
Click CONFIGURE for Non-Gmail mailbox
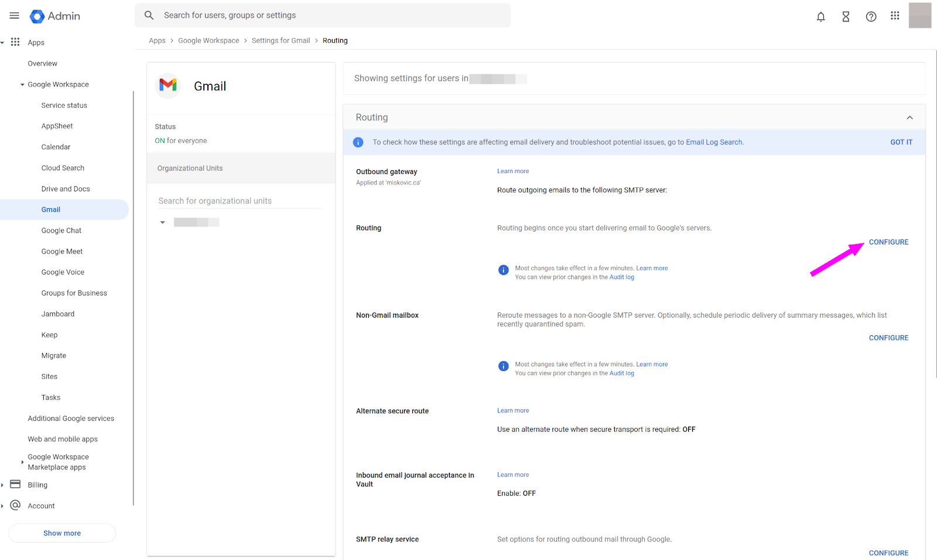(888, 338)
